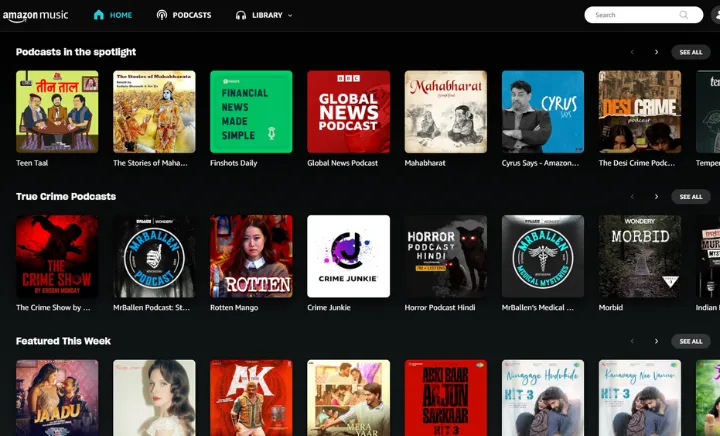Click MrBallen Podcast: St... title
The height and width of the screenshot is (436, 720).
151,307
